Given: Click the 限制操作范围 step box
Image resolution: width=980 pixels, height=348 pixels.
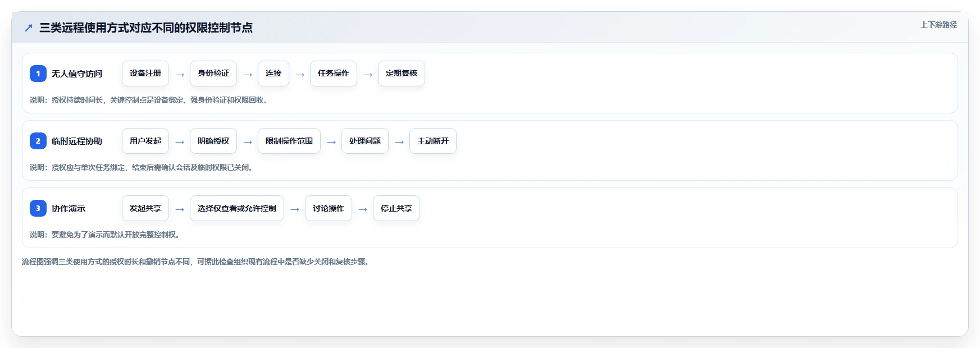Looking at the screenshot, I should [289, 141].
